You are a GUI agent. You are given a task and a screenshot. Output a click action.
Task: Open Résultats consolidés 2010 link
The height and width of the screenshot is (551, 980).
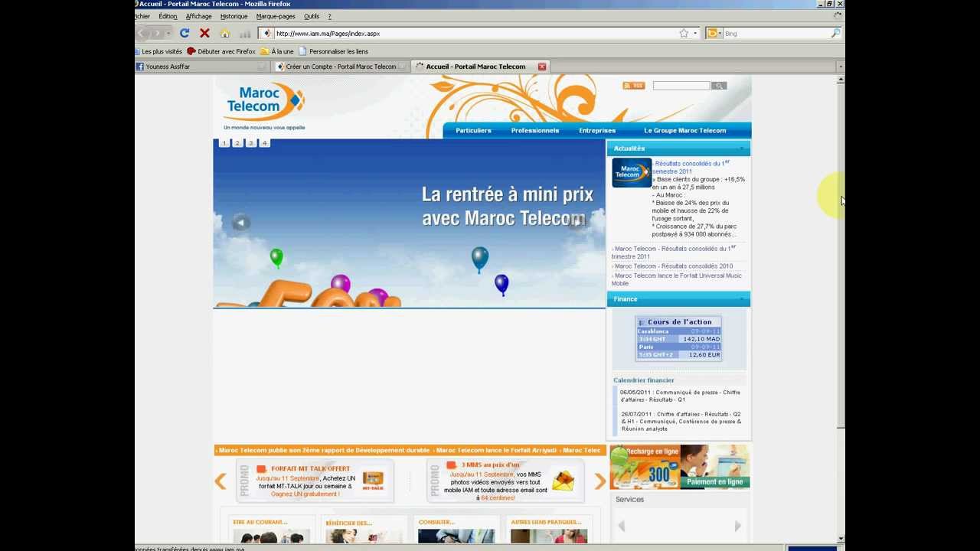point(672,266)
